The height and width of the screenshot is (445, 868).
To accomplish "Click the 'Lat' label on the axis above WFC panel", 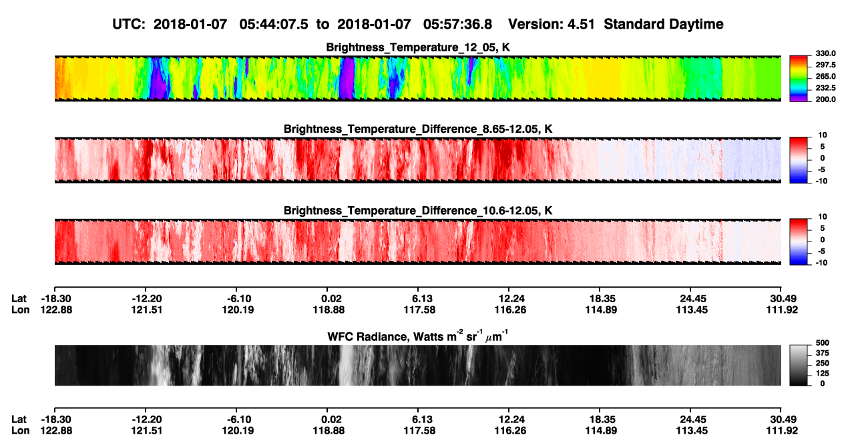I will (19, 299).
